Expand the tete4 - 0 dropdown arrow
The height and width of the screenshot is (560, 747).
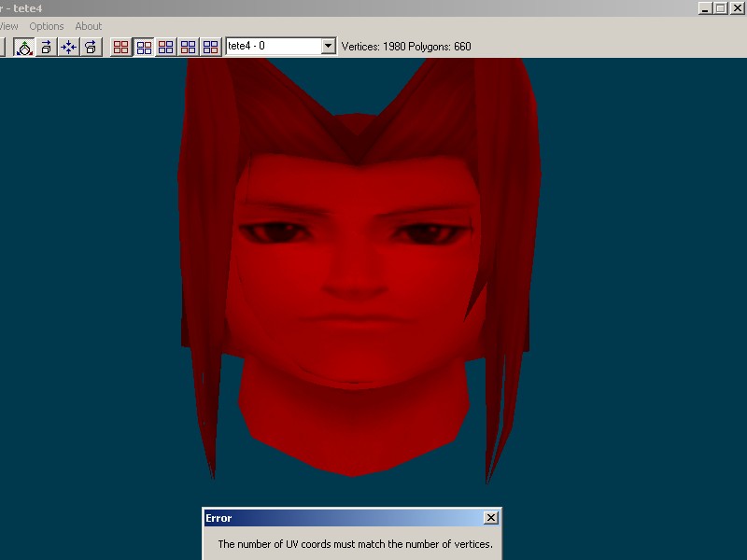[328, 46]
